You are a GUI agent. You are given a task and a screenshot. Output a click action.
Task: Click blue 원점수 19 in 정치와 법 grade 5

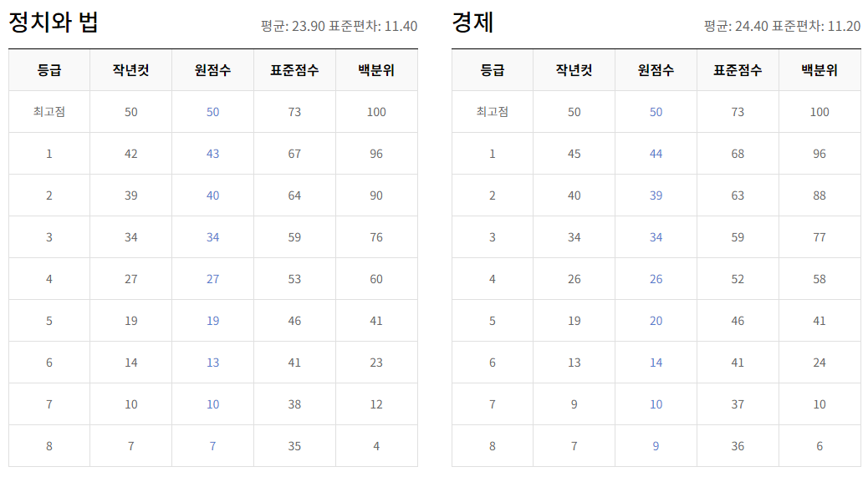tap(212, 321)
